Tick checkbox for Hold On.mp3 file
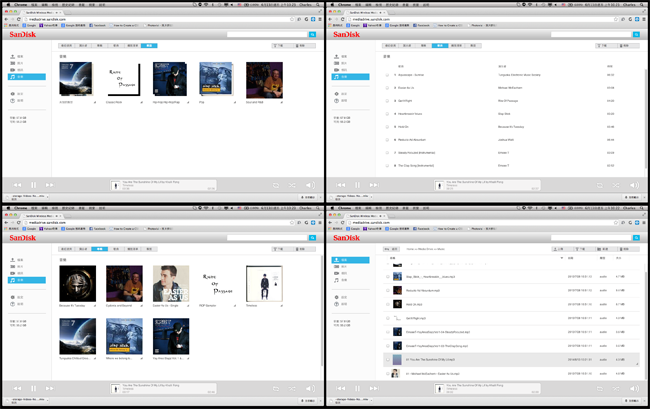Screen dimensions: 650x409 388,304
